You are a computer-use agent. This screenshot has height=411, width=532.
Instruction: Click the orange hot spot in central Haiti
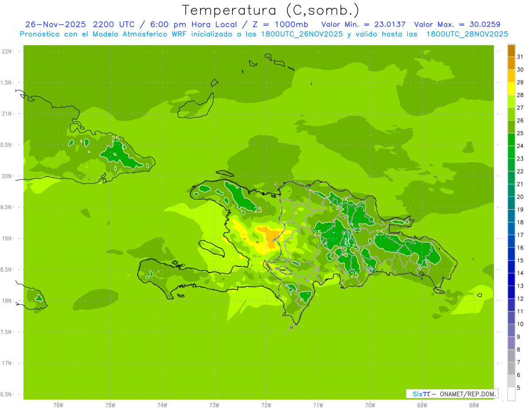click(271, 237)
